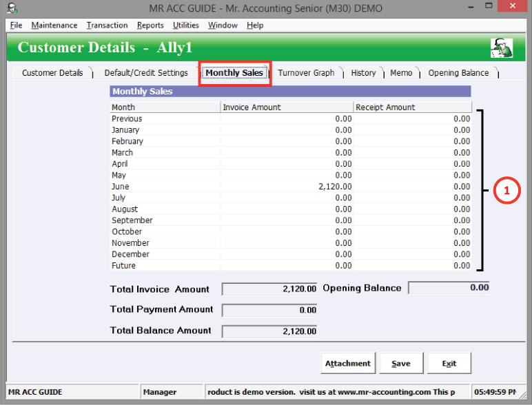Select the October row

tap(290, 231)
